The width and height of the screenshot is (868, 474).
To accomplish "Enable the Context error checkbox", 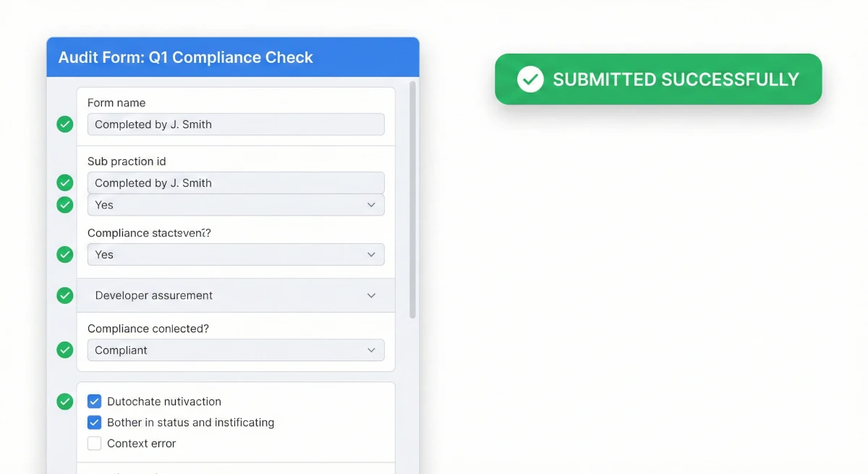I will 94,444.
